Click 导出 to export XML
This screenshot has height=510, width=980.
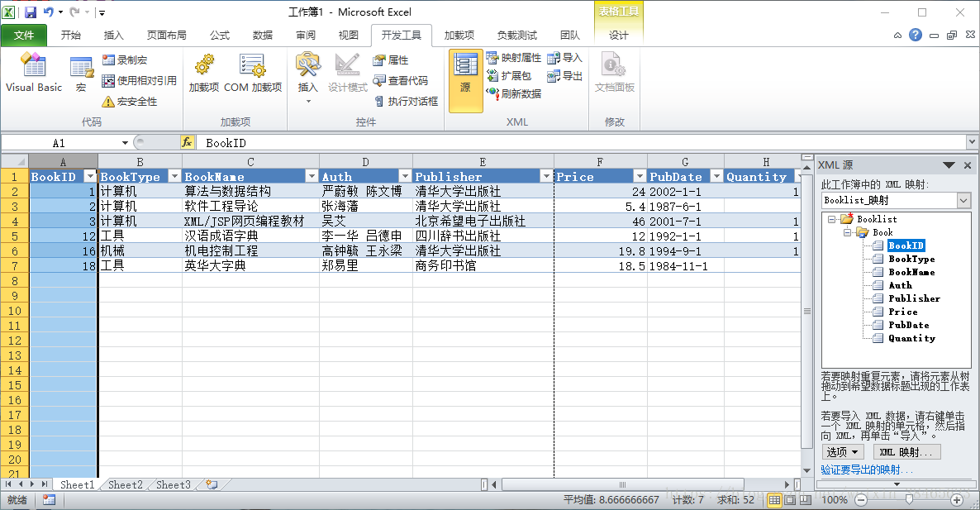(x=564, y=75)
